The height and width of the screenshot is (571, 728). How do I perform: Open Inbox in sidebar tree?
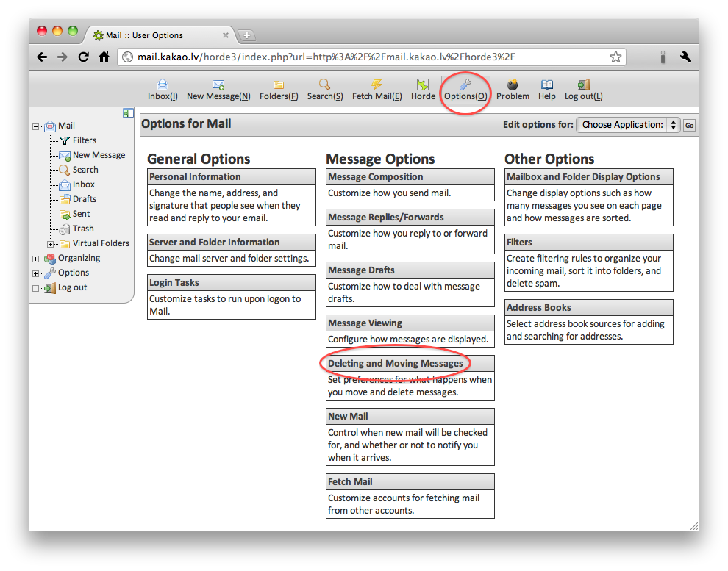84,184
